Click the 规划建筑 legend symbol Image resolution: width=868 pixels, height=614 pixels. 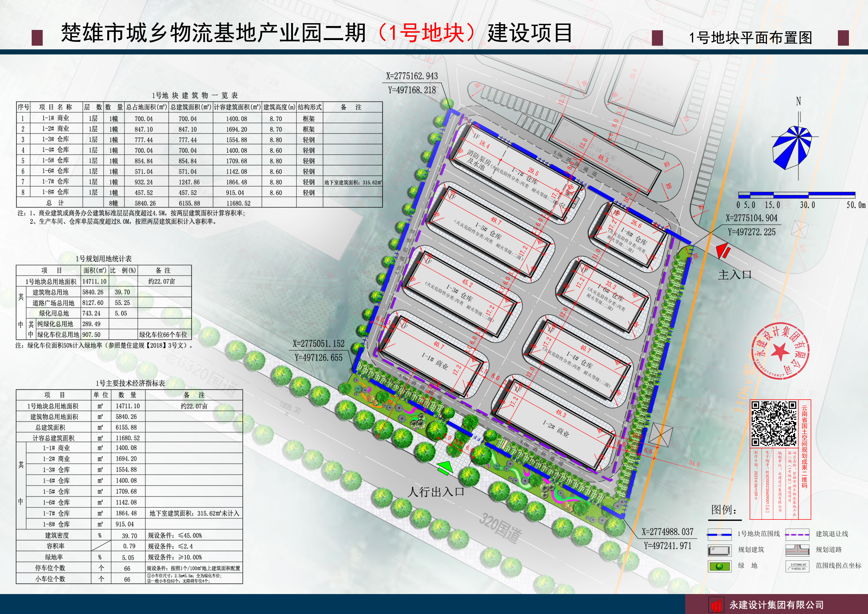(720, 550)
